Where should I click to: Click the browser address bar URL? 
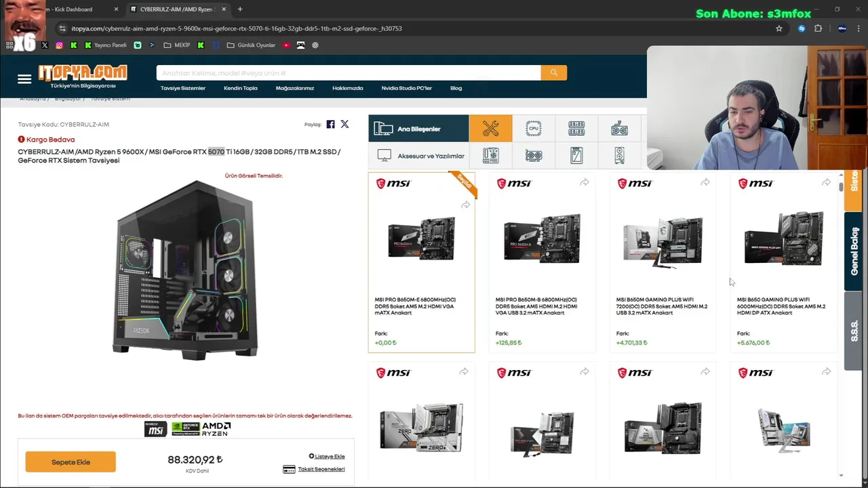pos(237,28)
